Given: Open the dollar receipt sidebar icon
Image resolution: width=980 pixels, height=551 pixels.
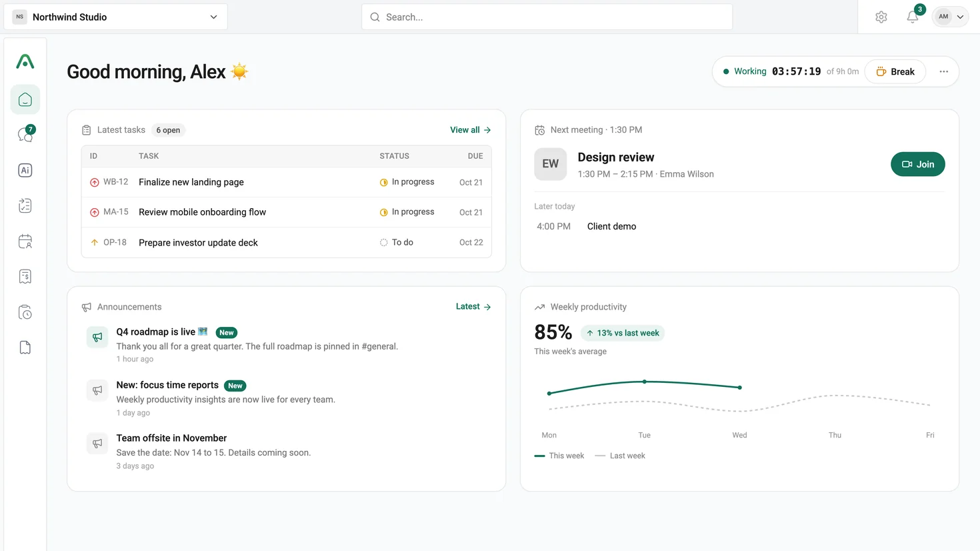Looking at the screenshot, I should point(25,276).
